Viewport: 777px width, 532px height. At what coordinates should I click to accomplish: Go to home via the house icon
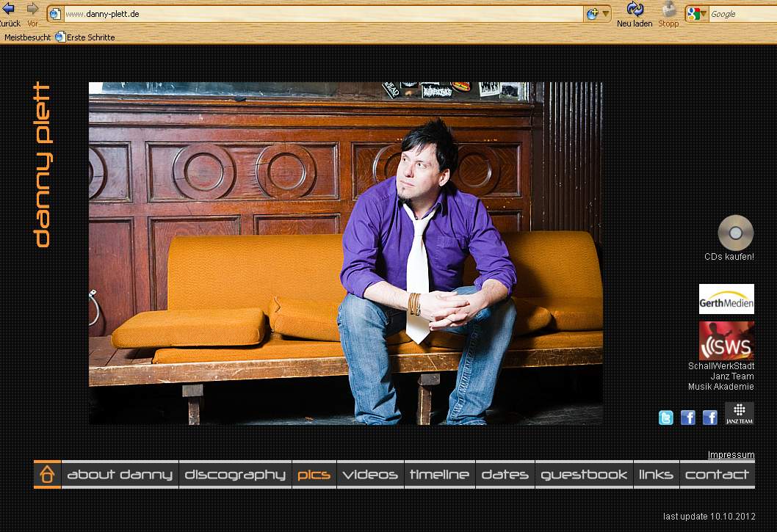point(47,474)
